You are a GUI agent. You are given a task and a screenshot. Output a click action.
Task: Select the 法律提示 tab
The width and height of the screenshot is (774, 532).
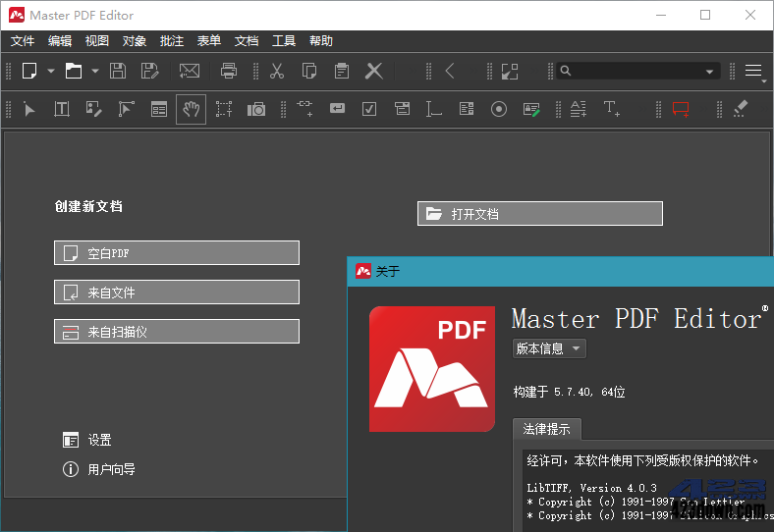tap(547, 429)
